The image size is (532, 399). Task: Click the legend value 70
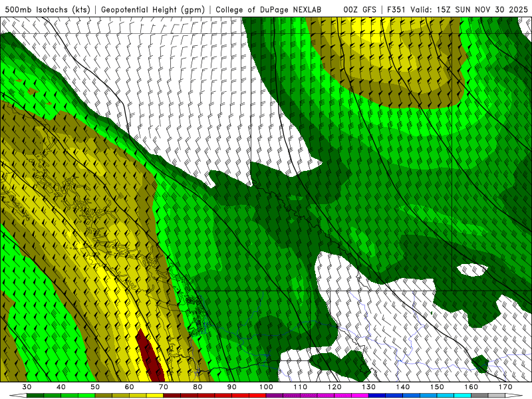[x=164, y=387]
